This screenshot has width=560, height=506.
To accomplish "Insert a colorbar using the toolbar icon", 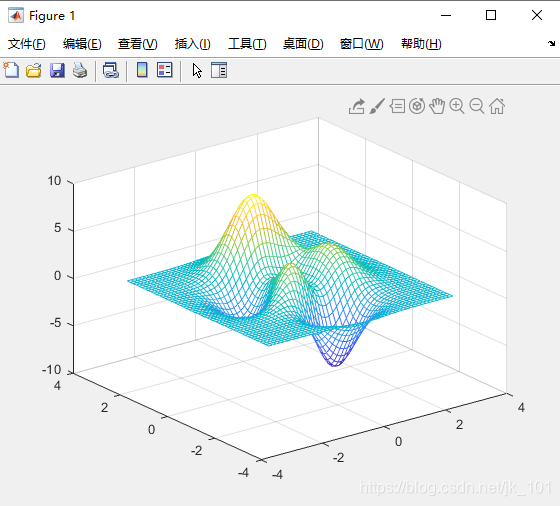I will click(142, 70).
